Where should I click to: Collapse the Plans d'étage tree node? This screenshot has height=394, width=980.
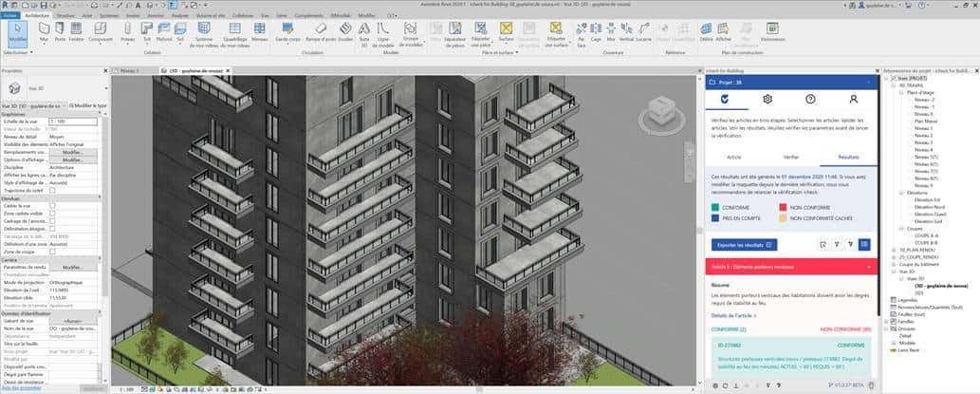(902, 92)
